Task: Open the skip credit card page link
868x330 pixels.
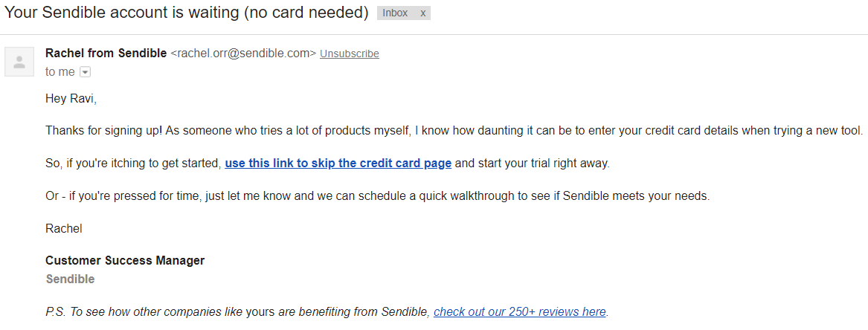Action: click(x=338, y=163)
